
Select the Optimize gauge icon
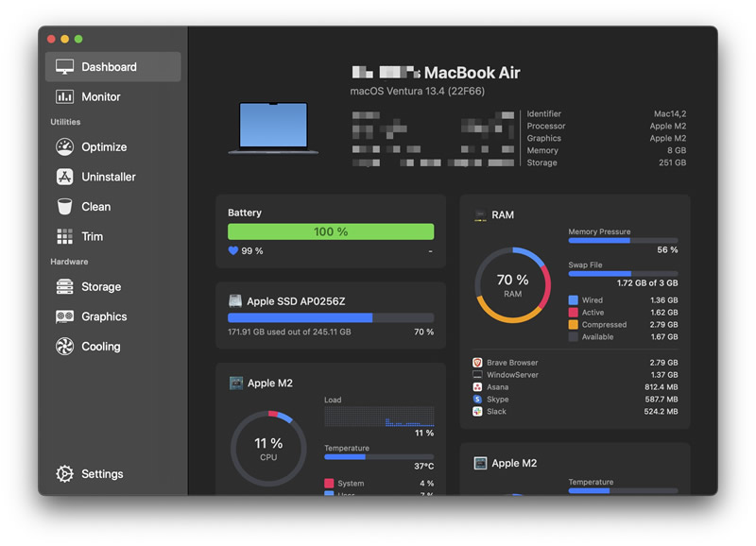pos(64,147)
